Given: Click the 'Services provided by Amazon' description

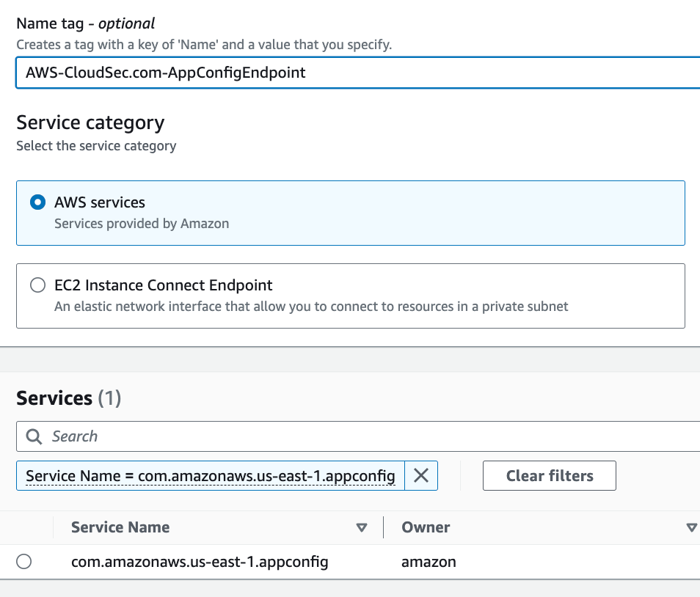Looking at the screenshot, I should click(x=142, y=224).
